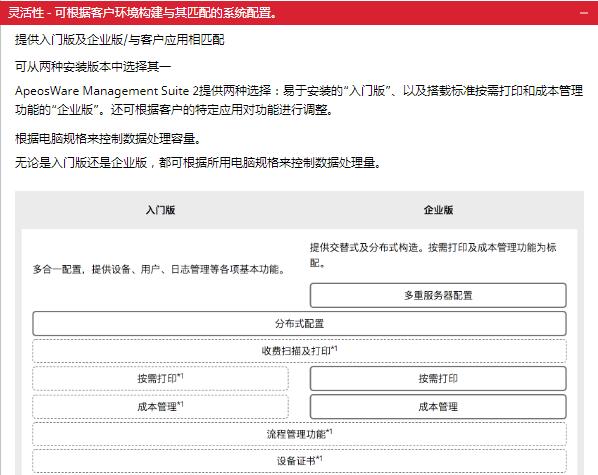Click the 分布式配置 box

299,324
